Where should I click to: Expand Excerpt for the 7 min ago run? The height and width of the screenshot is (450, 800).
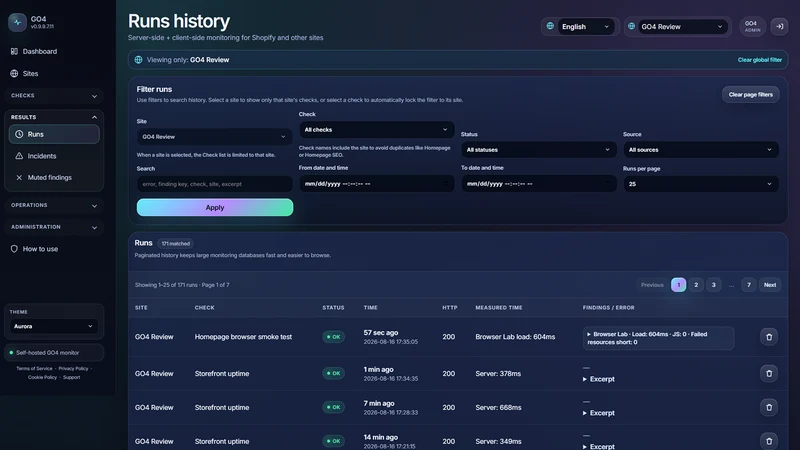598,413
